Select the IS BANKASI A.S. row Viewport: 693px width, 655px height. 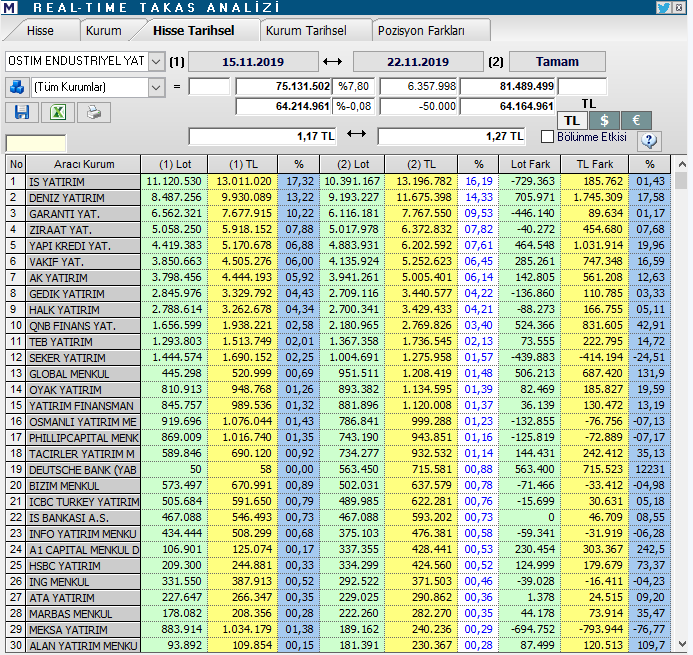tap(338, 518)
